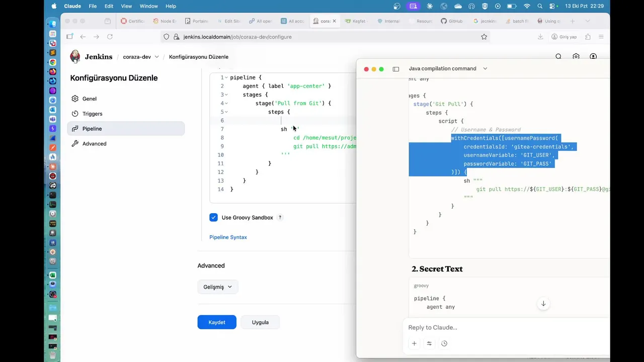Click the Uygula apply button
The image size is (644, 362).
tap(260, 322)
